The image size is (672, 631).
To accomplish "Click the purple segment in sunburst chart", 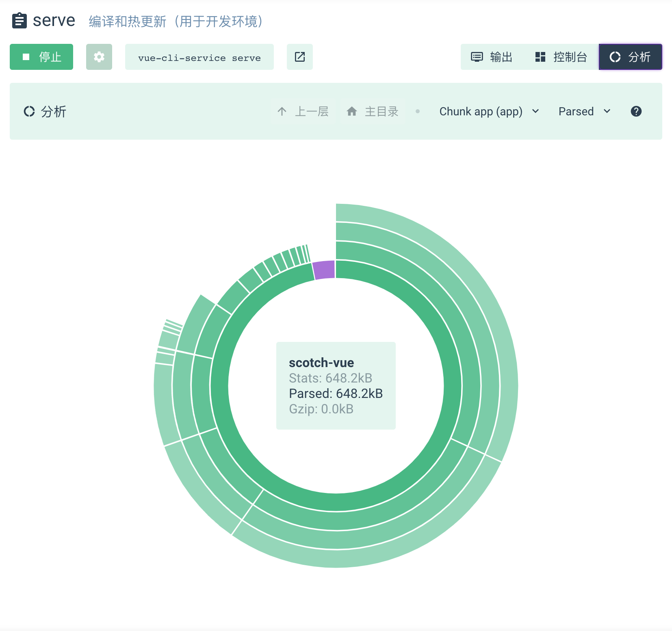I will [x=324, y=270].
